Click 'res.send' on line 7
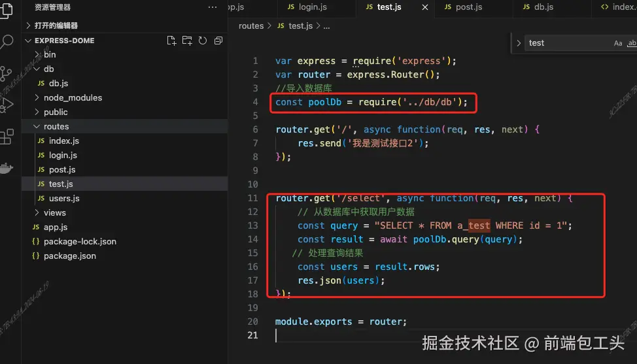The image size is (637, 364). coord(319,143)
